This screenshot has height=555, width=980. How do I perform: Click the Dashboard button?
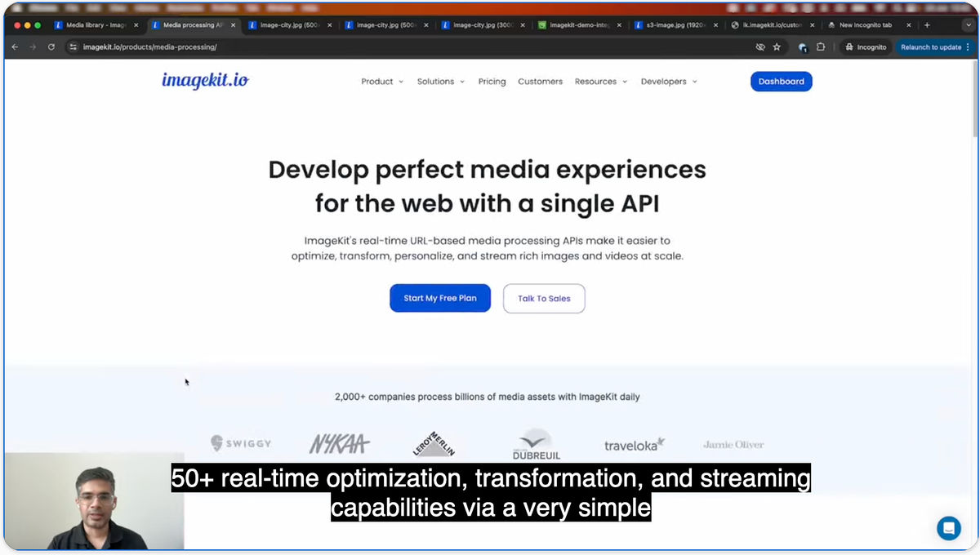pyautogui.click(x=782, y=82)
